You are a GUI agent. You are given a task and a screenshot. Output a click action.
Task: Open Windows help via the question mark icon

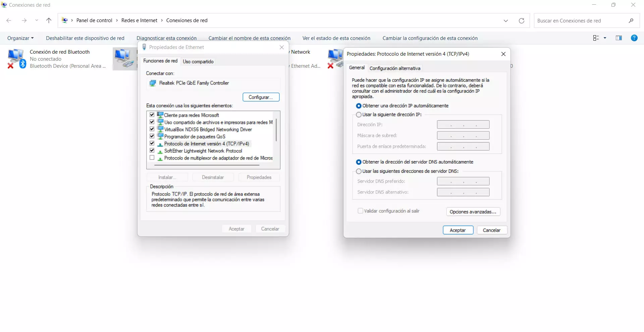(634, 38)
